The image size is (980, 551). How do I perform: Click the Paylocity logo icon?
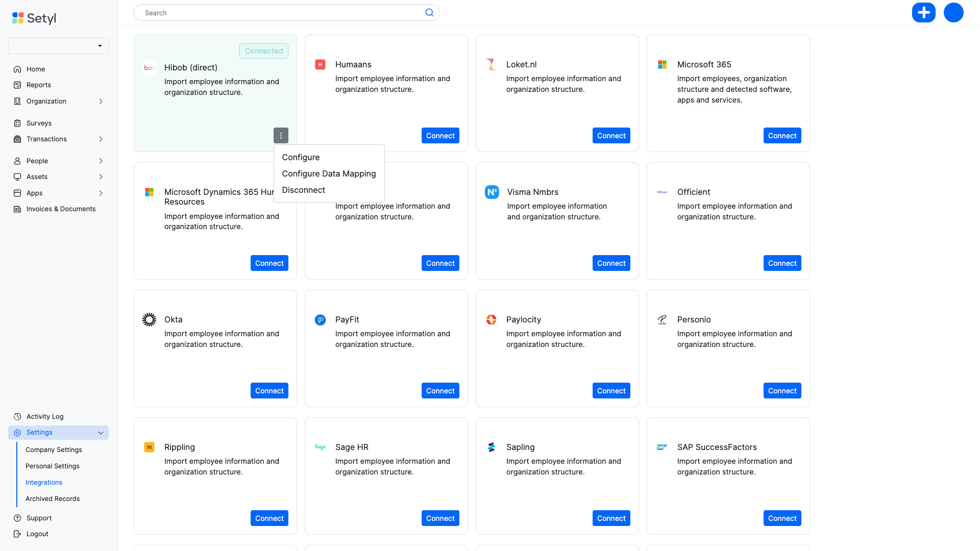click(491, 320)
